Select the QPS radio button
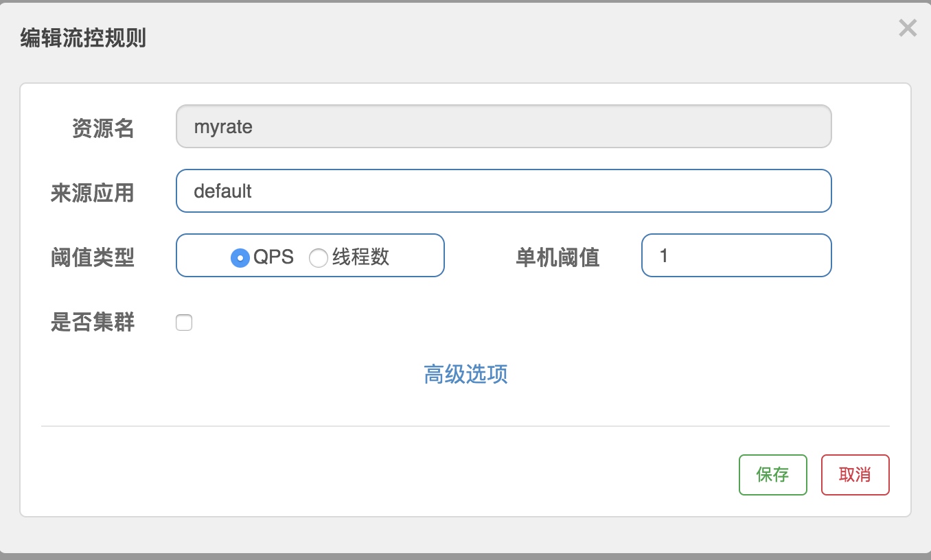Screen dimensions: 931x560 click(x=240, y=257)
